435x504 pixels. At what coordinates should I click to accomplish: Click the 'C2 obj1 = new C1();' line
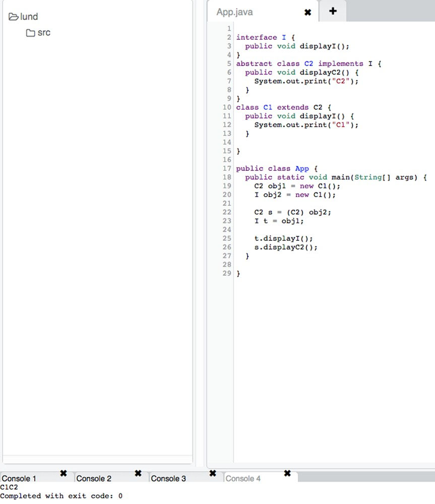(297, 186)
